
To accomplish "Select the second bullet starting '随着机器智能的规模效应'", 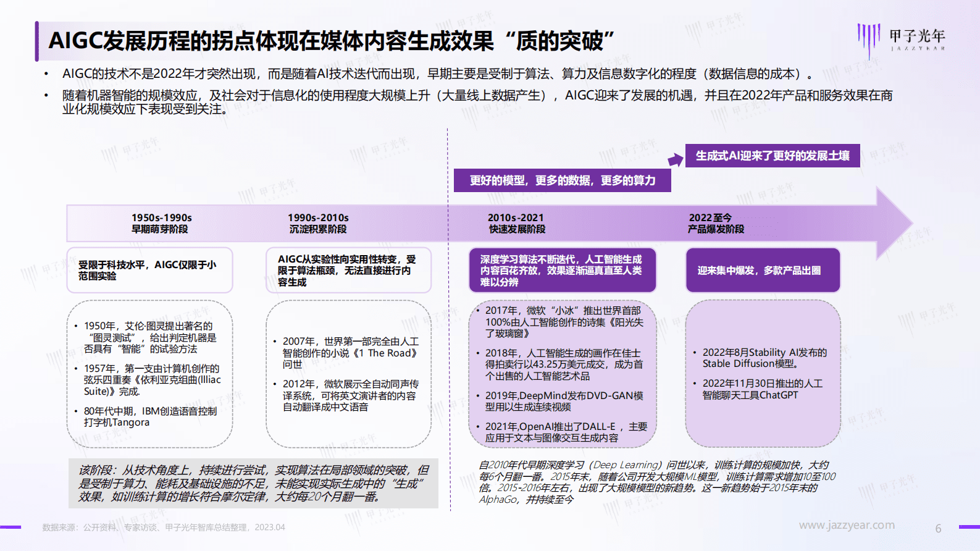I will tap(477, 102).
